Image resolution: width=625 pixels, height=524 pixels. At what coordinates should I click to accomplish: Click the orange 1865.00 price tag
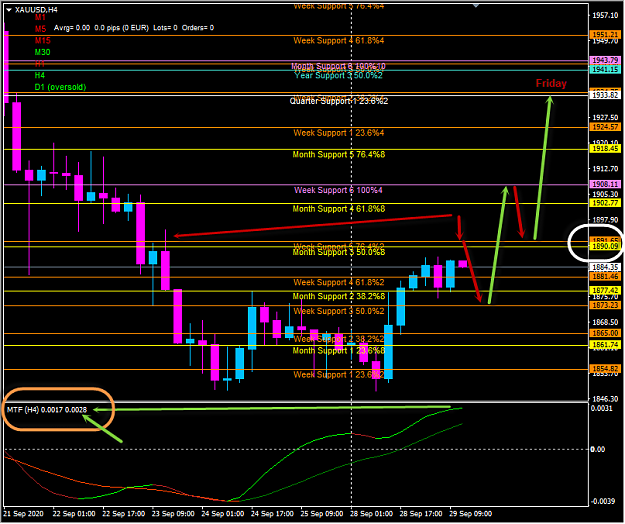click(605, 333)
